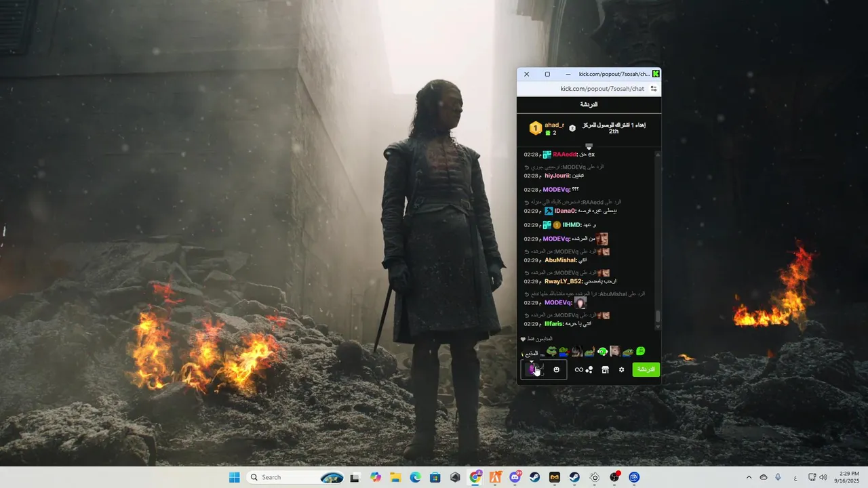Open first Steam icon on taskbar

(x=535, y=477)
